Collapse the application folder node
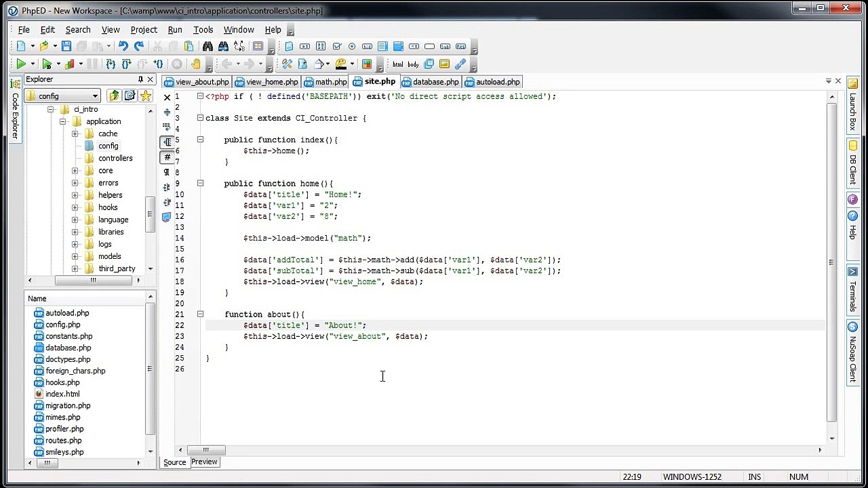 pos(62,121)
